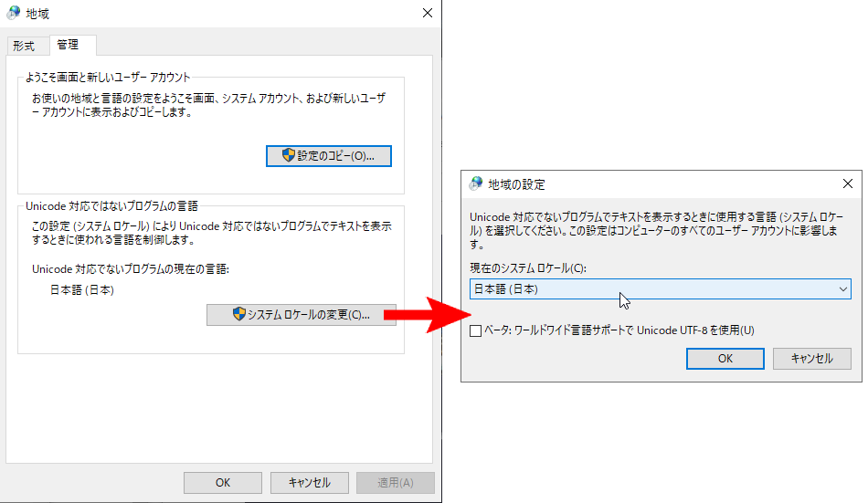This screenshot has width=868, height=503.
Task: Click the Unicode 対応ではないプログラムの言語 group title
Action: click(x=111, y=206)
